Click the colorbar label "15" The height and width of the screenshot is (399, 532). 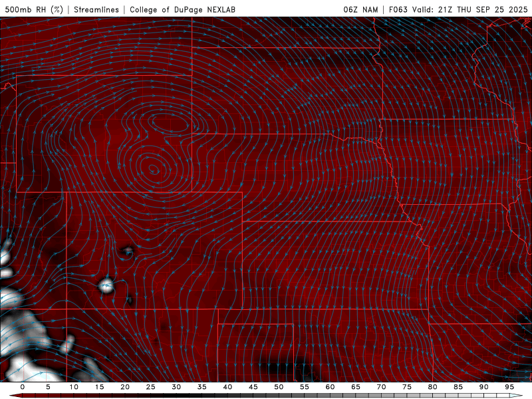tap(99, 387)
